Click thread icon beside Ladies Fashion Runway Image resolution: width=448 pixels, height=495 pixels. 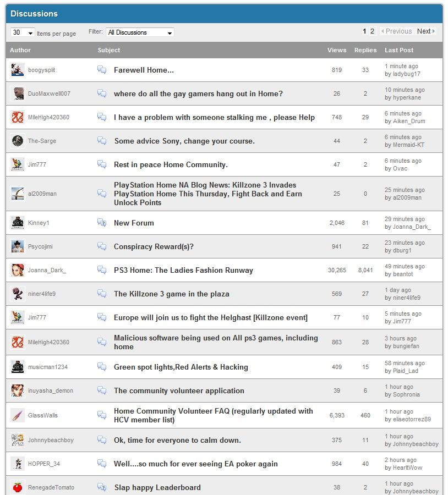(x=102, y=270)
